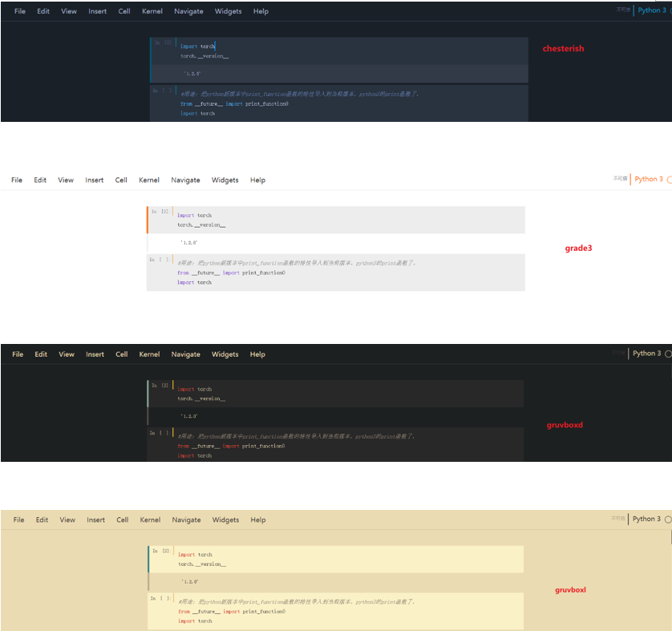Open Navigate menu in beige notebook
This screenshot has width=672, height=631.
(x=186, y=520)
